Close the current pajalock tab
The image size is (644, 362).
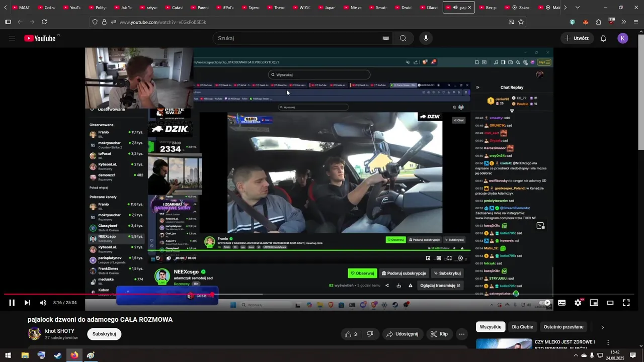click(x=469, y=8)
